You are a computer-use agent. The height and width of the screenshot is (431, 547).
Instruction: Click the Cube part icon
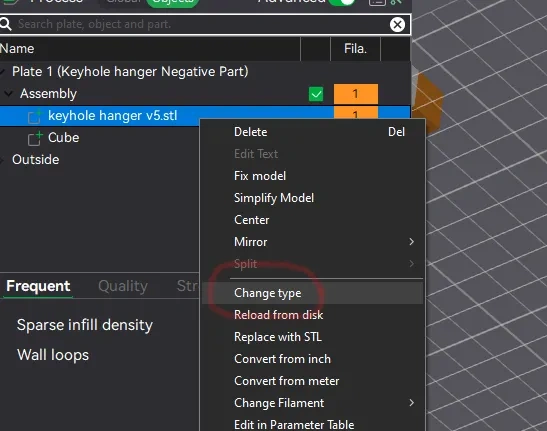[35, 138]
